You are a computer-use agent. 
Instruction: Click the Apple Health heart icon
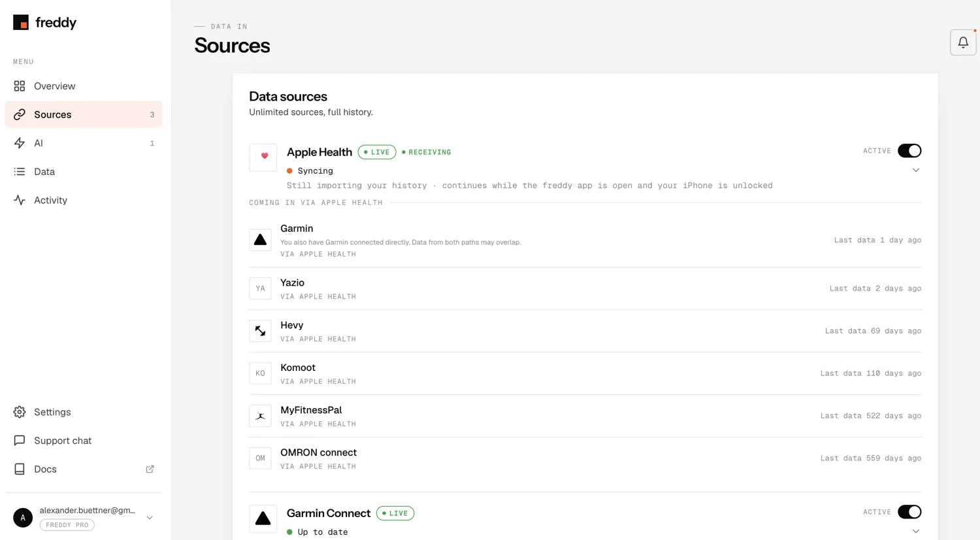(263, 157)
